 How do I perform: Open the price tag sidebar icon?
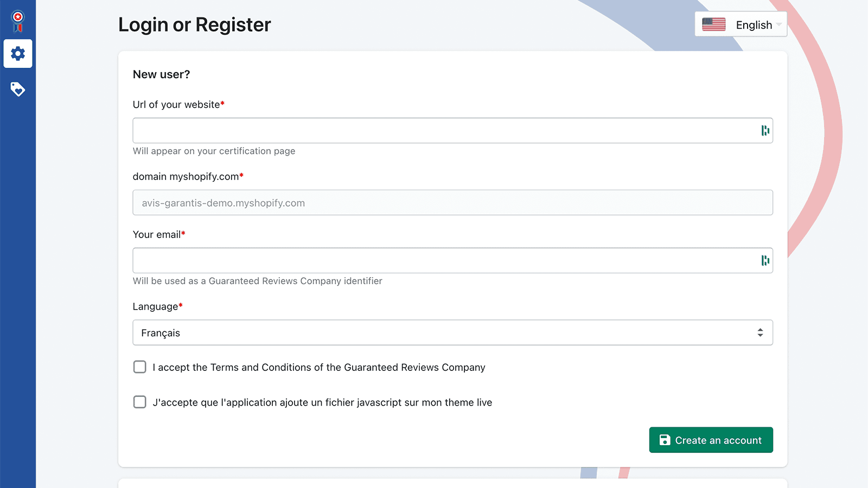[x=18, y=89]
